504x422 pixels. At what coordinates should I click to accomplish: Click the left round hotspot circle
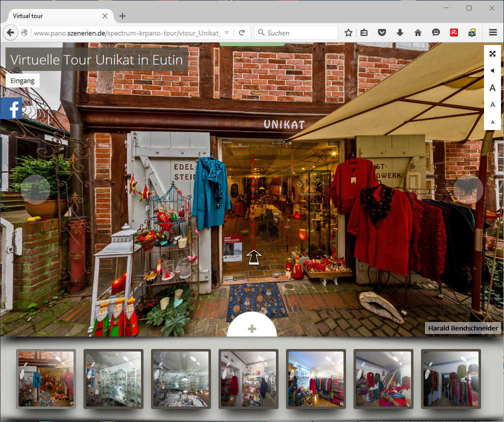point(35,189)
